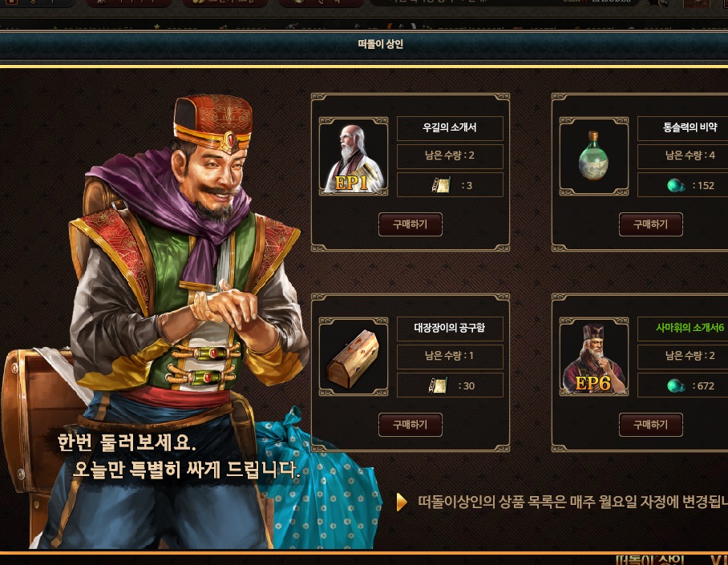The height and width of the screenshot is (565, 728).
Task: Buy 대장장이의 공구함 with its 구매하기 button
Action: (x=410, y=424)
